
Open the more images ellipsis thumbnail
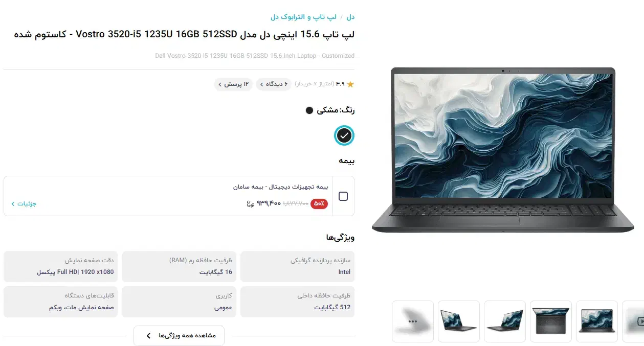pos(413,321)
